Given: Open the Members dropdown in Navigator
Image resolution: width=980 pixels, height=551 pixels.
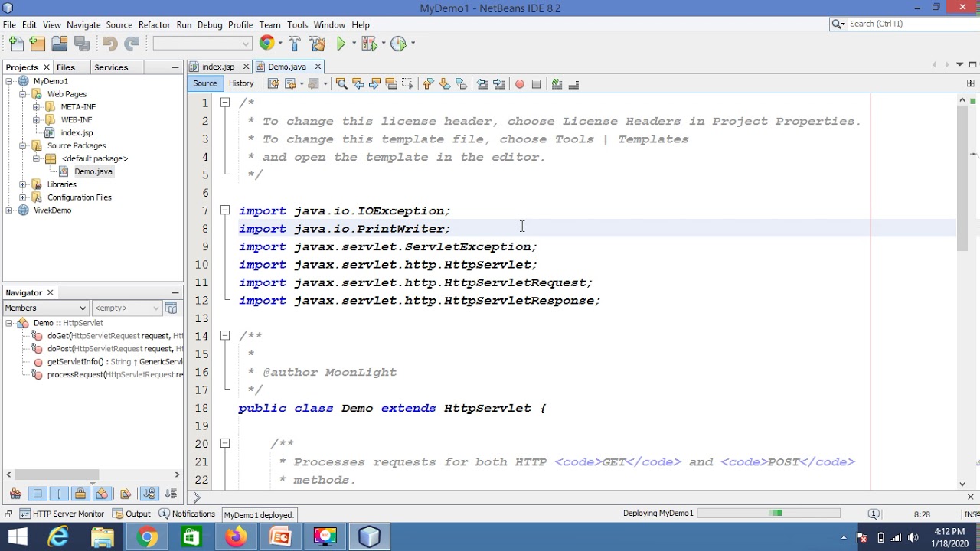Looking at the screenshot, I should [x=45, y=308].
